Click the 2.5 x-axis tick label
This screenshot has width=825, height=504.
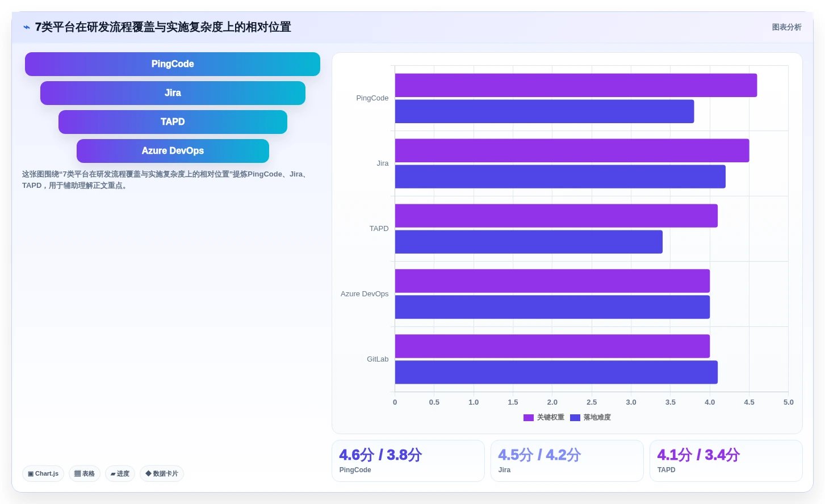point(592,402)
